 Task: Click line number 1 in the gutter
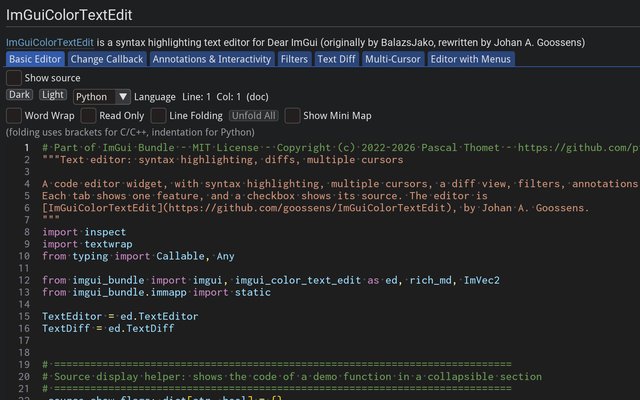pyautogui.click(x=27, y=148)
